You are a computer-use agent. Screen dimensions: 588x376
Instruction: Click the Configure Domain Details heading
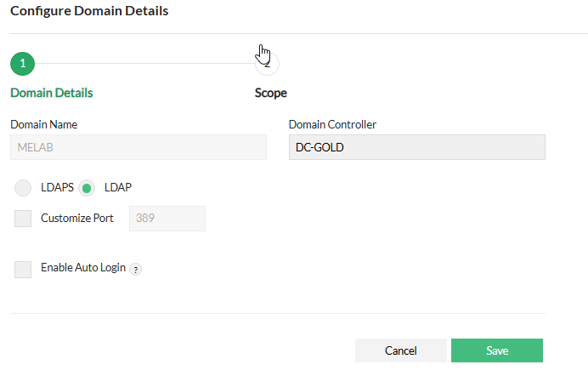coord(88,11)
